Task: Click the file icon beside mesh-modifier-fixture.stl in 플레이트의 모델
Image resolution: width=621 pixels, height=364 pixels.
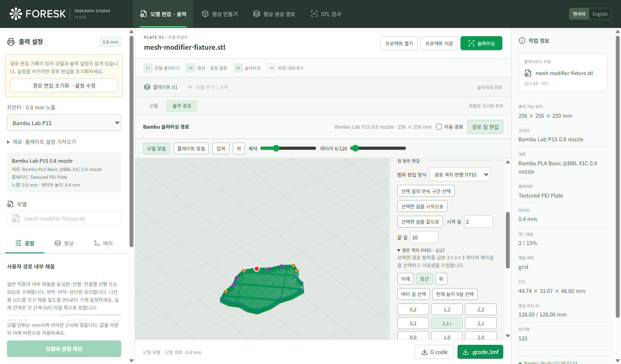Action: pyautogui.click(x=528, y=73)
